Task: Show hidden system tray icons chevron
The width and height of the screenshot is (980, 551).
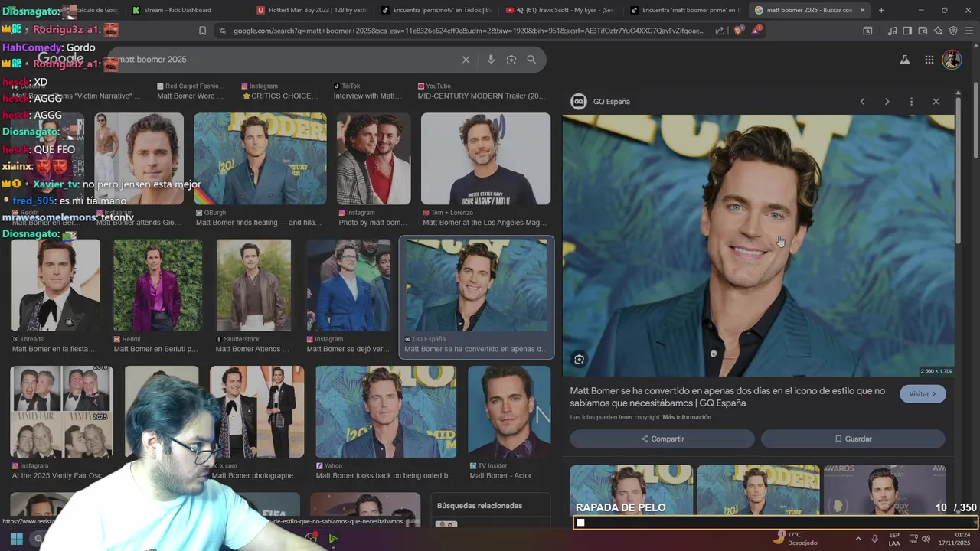Action: tap(857, 539)
